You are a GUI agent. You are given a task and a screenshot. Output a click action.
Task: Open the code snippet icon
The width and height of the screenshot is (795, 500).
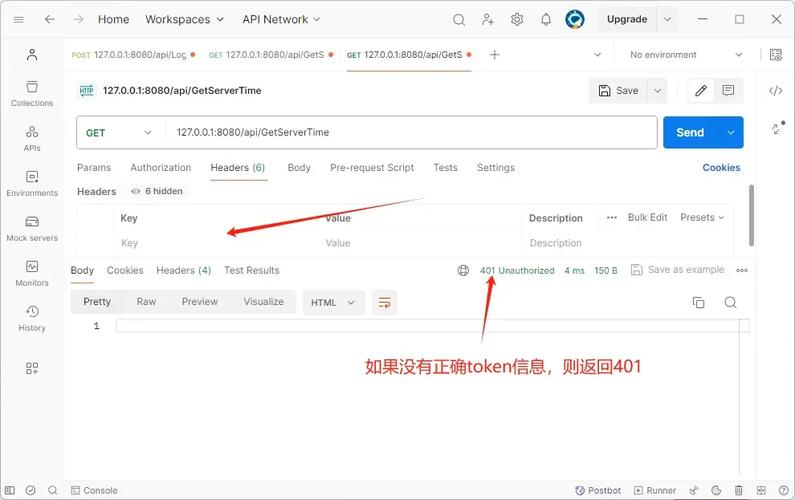click(776, 91)
